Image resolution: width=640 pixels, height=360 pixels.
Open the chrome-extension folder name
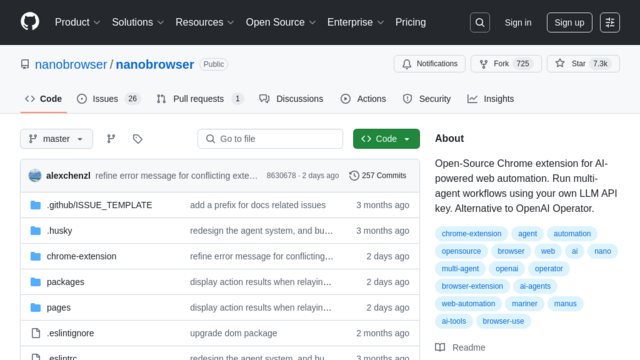pos(81,256)
